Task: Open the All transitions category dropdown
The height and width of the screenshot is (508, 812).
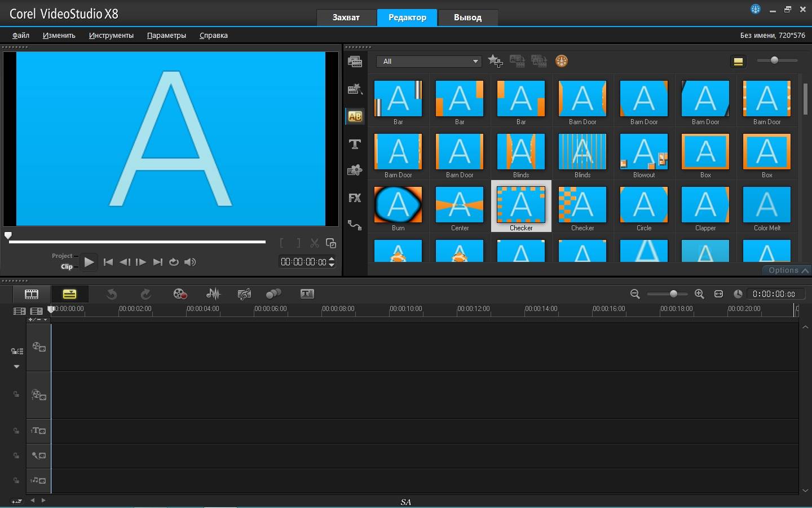Action: pos(429,61)
